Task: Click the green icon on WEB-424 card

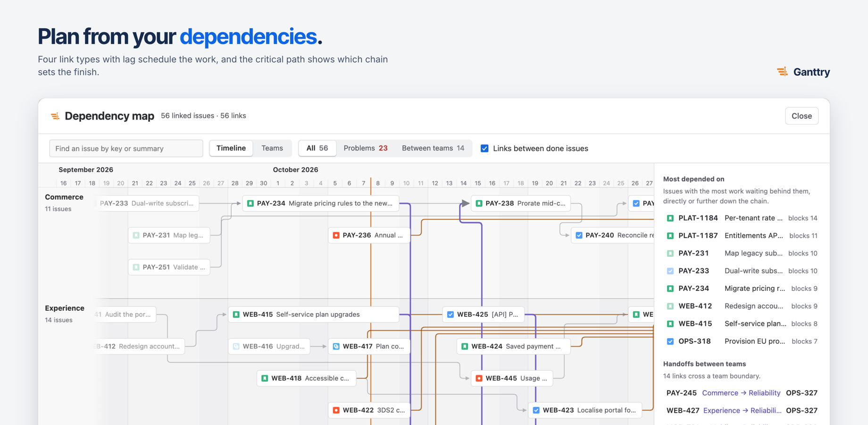Action: [465, 347]
